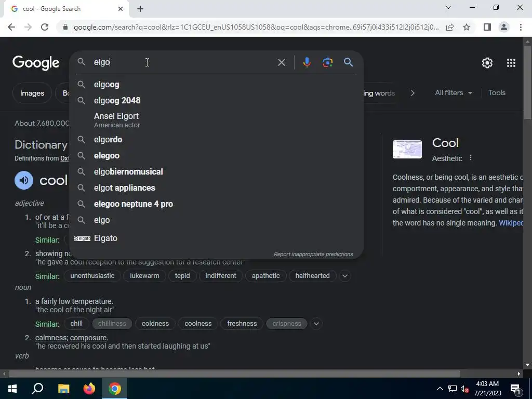Open Chrome three-dot menu

coord(521,27)
